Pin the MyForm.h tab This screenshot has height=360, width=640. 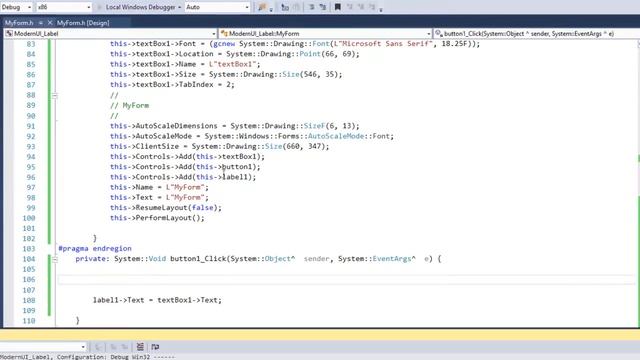[41, 23]
